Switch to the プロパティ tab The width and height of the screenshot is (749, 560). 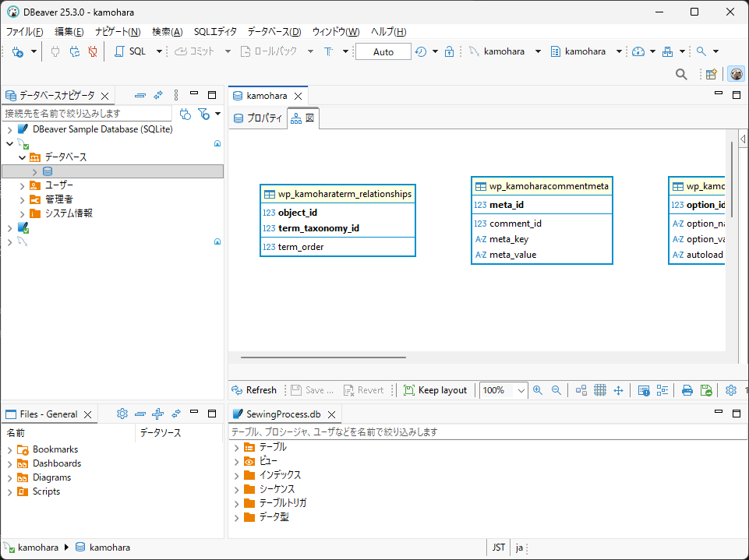click(x=258, y=119)
